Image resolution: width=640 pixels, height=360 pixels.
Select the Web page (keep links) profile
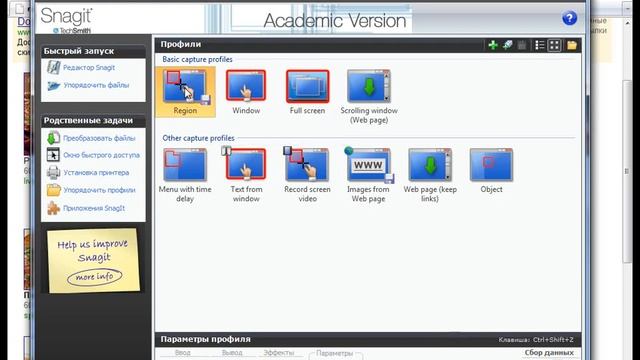click(x=430, y=176)
